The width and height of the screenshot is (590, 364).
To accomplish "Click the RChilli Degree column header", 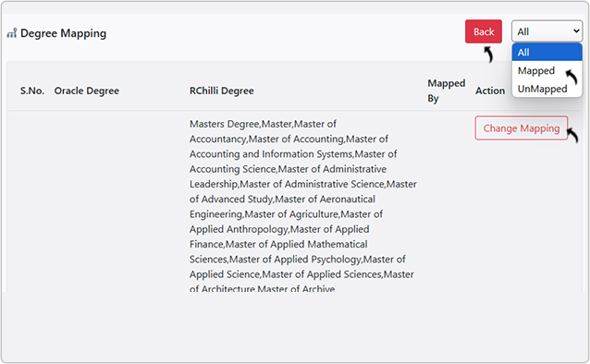I will [x=222, y=91].
